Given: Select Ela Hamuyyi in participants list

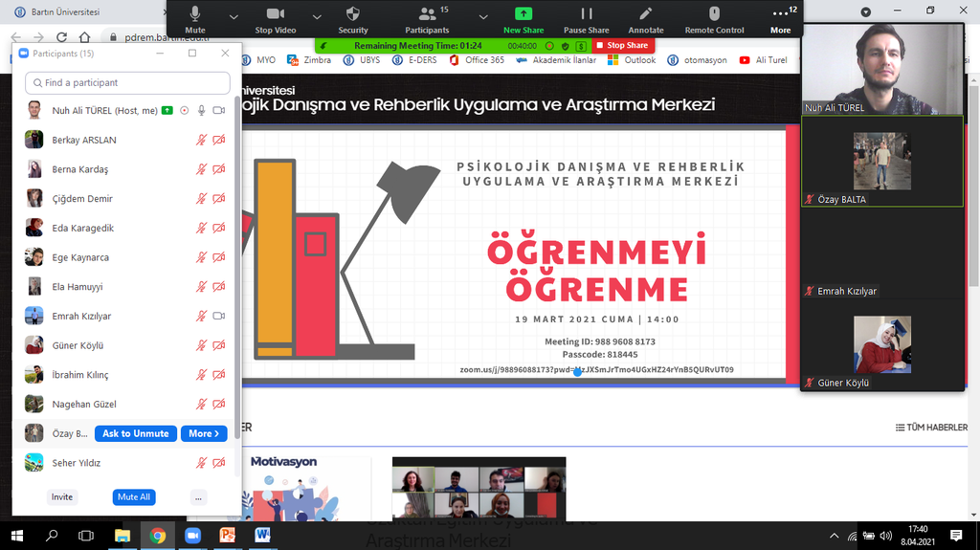Looking at the screenshot, I should (125, 287).
